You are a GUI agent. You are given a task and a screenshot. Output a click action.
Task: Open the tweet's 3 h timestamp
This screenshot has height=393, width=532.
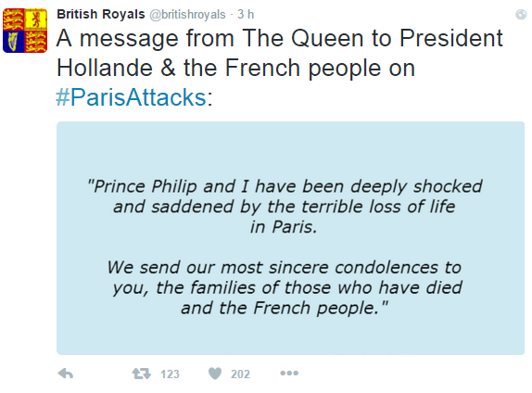(x=246, y=14)
